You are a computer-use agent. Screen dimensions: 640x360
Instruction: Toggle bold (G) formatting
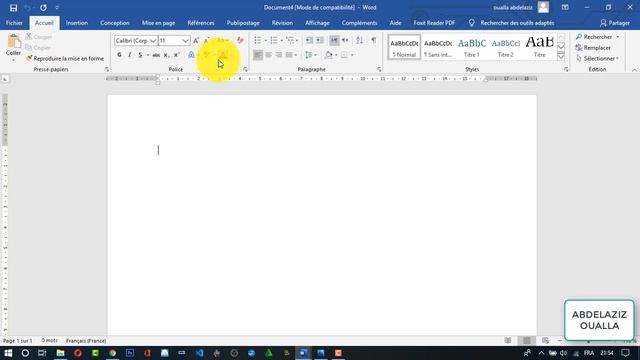click(119, 55)
